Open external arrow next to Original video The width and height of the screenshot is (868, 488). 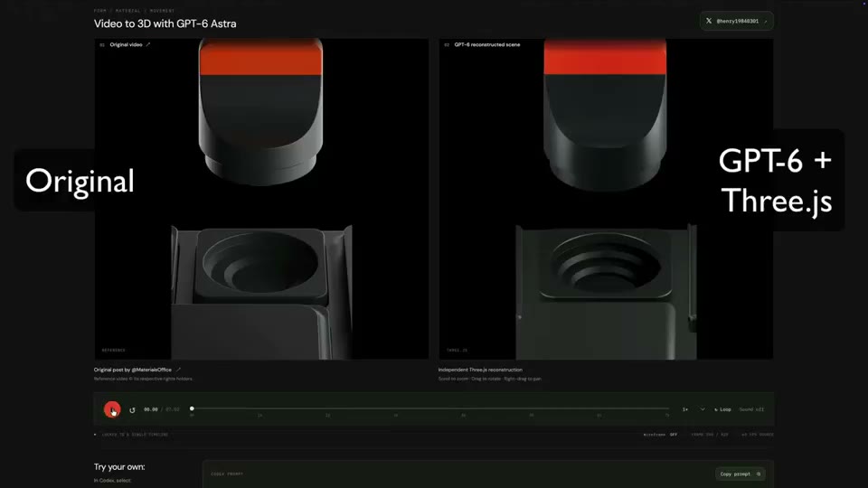click(147, 45)
